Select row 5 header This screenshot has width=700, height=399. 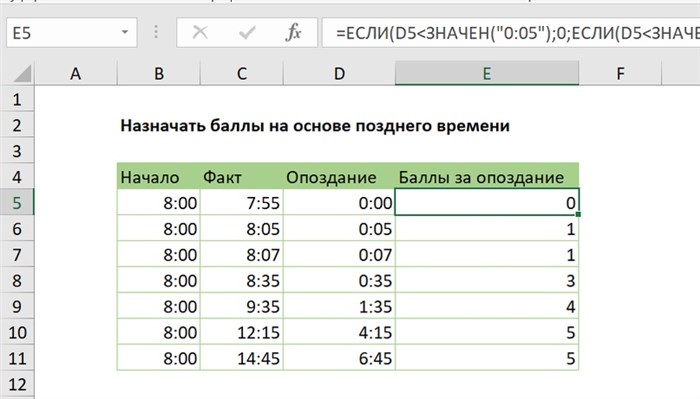[17, 203]
